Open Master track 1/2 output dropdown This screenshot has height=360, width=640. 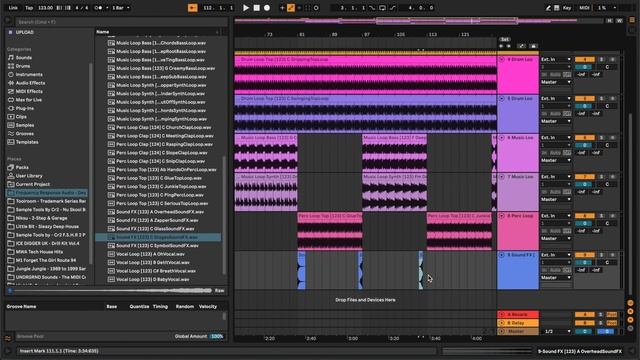(x=556, y=331)
